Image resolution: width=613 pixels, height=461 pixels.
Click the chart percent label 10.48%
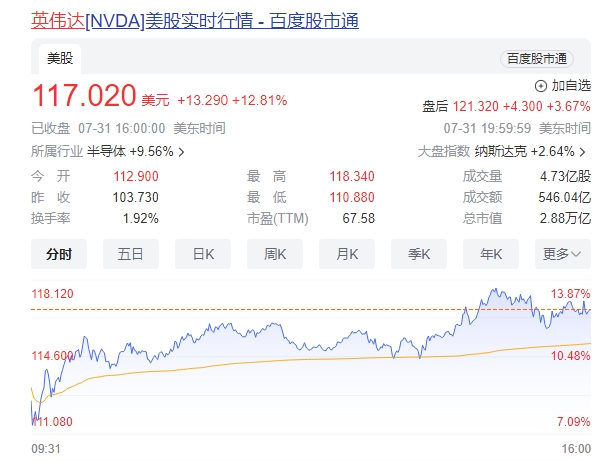570,356
